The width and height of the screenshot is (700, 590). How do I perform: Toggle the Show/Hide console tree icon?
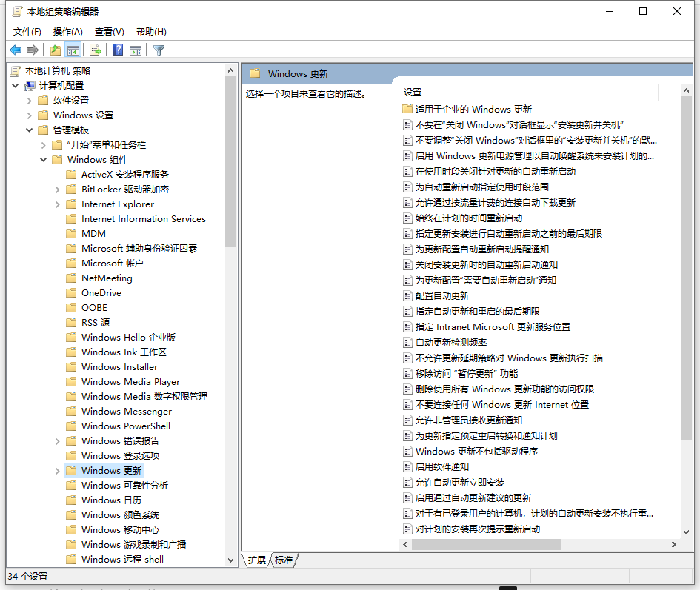pyautogui.click(x=73, y=50)
